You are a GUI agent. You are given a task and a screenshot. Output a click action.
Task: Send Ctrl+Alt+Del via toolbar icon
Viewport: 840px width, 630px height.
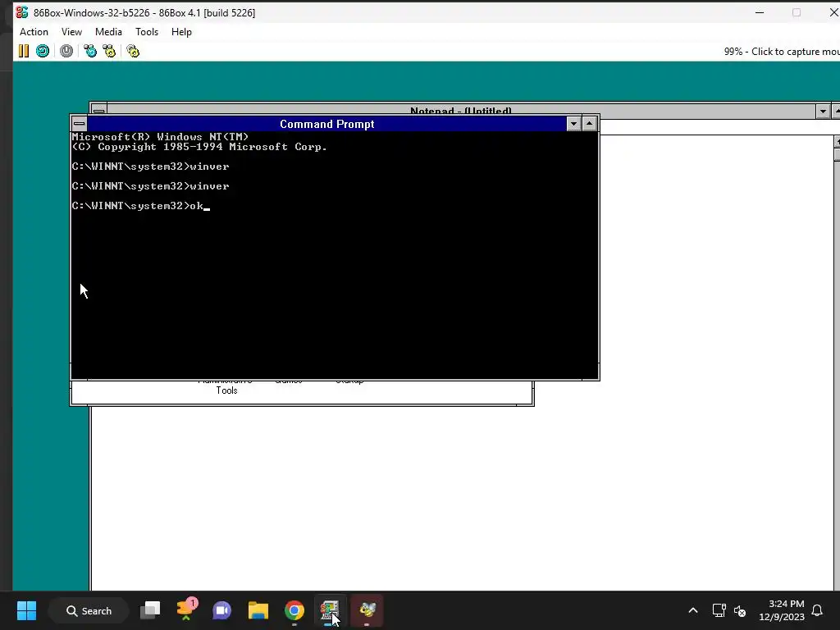coord(90,51)
